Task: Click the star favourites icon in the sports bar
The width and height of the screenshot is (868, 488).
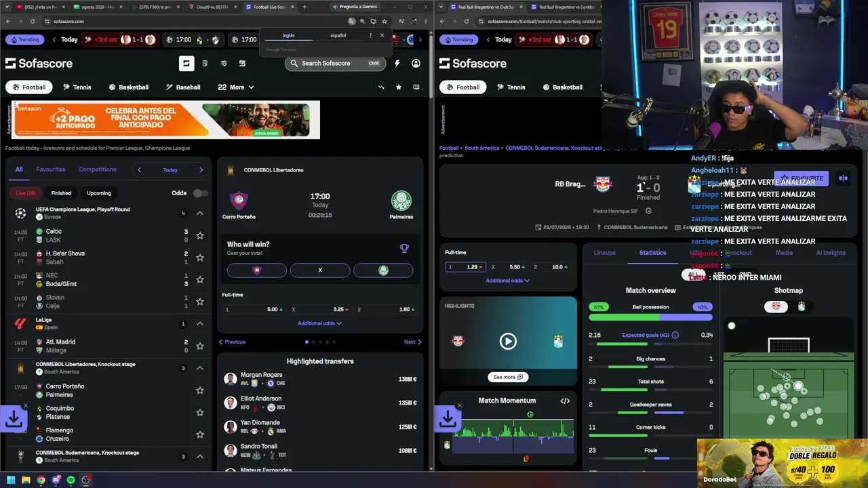Action: tap(398, 87)
